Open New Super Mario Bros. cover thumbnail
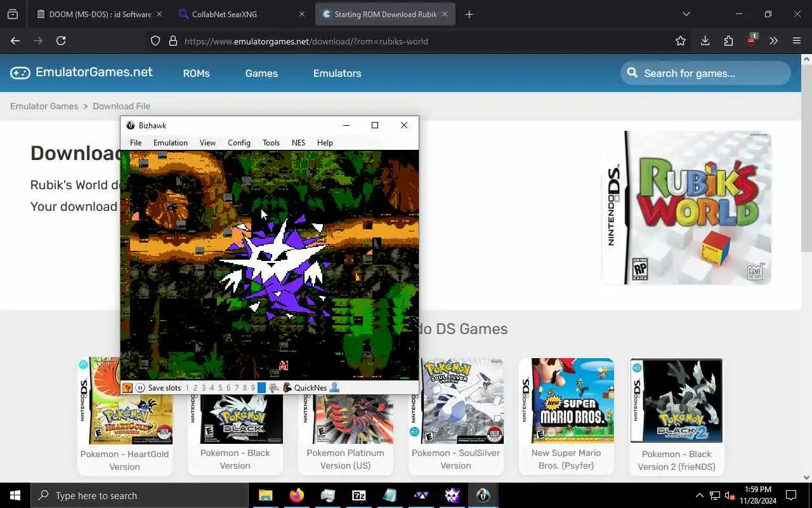 tap(566, 401)
